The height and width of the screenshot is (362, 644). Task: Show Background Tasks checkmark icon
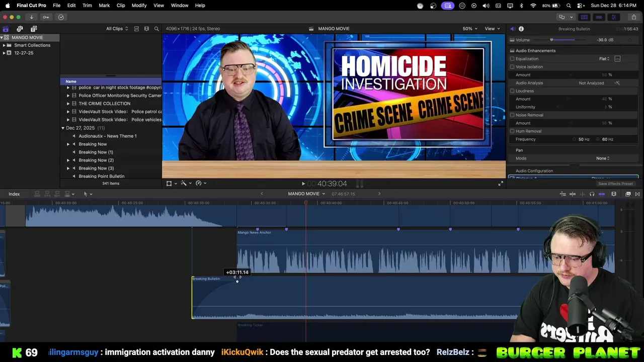[x=61, y=17]
